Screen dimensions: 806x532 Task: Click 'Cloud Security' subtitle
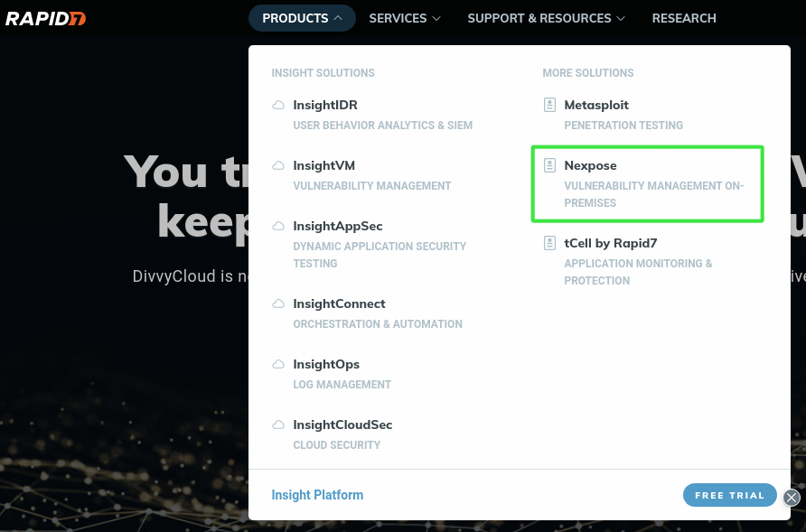(337, 445)
